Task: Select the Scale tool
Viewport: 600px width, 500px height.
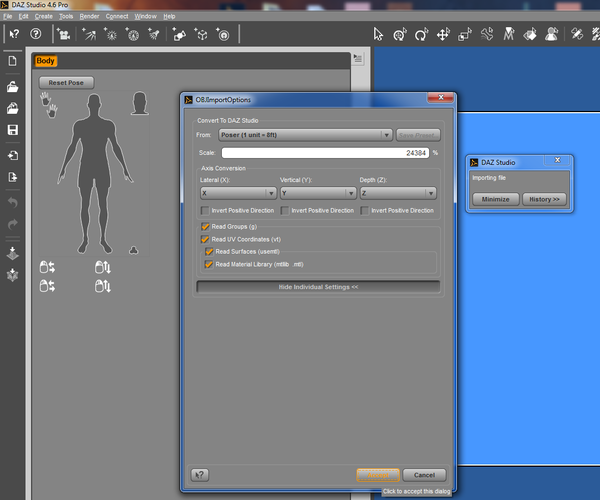Action: (465, 34)
